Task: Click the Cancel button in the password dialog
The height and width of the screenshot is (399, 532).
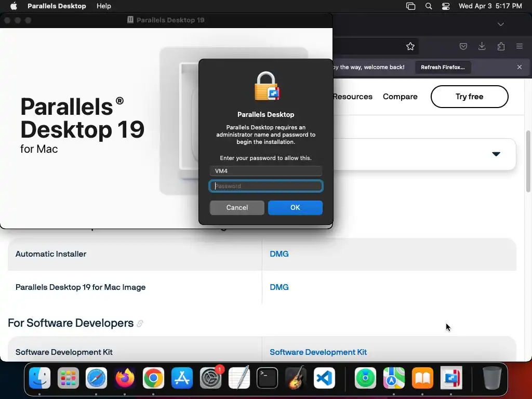Action: pos(237,207)
